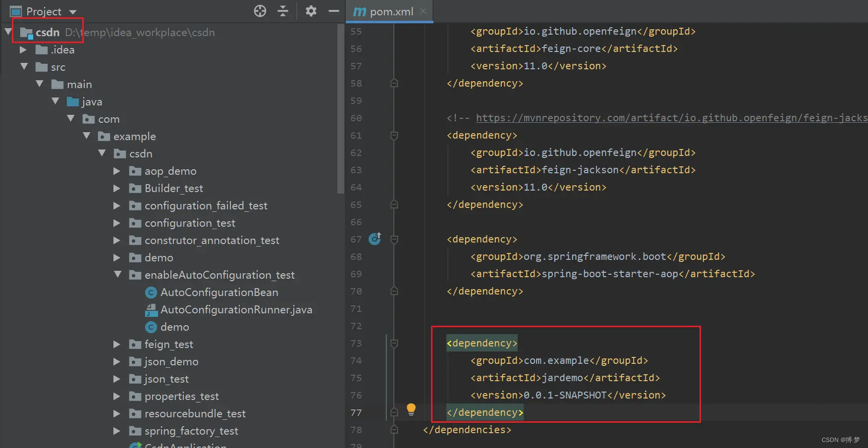
Task: Collapse the java source folder
Action: pyautogui.click(x=55, y=101)
